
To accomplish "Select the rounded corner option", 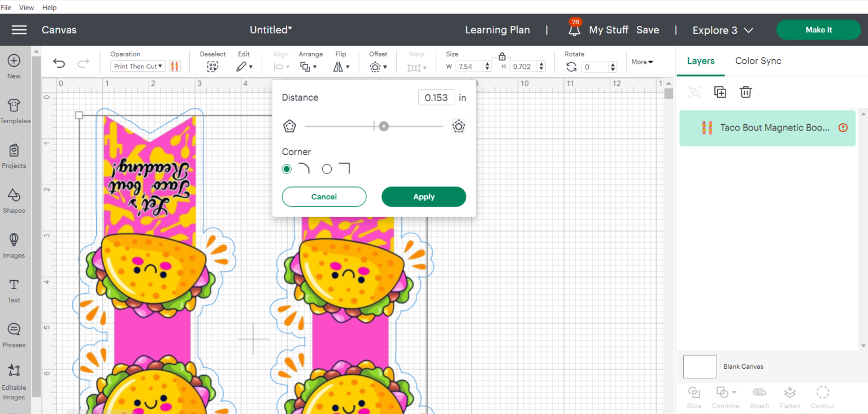I will (x=287, y=168).
